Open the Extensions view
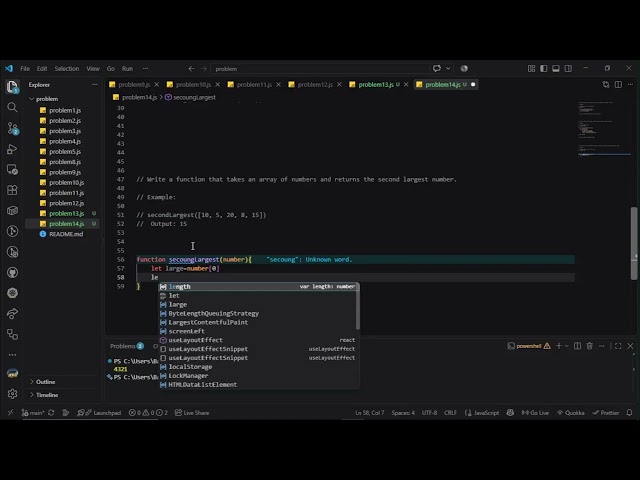Image resolution: width=640 pixels, height=480 pixels. click(12, 190)
